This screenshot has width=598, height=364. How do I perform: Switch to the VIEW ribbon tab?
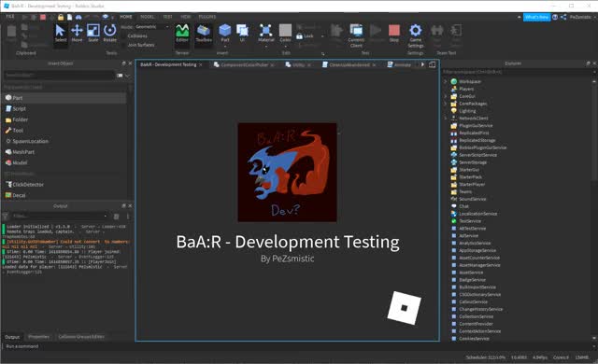coord(186,17)
